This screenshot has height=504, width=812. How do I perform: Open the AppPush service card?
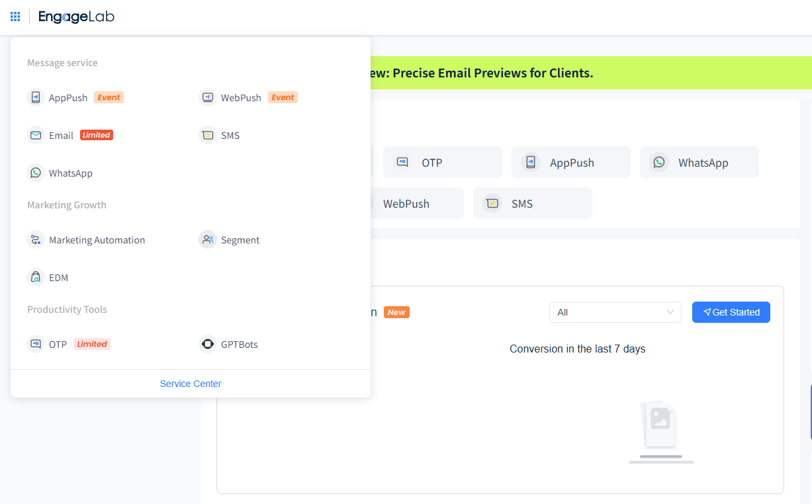click(571, 162)
